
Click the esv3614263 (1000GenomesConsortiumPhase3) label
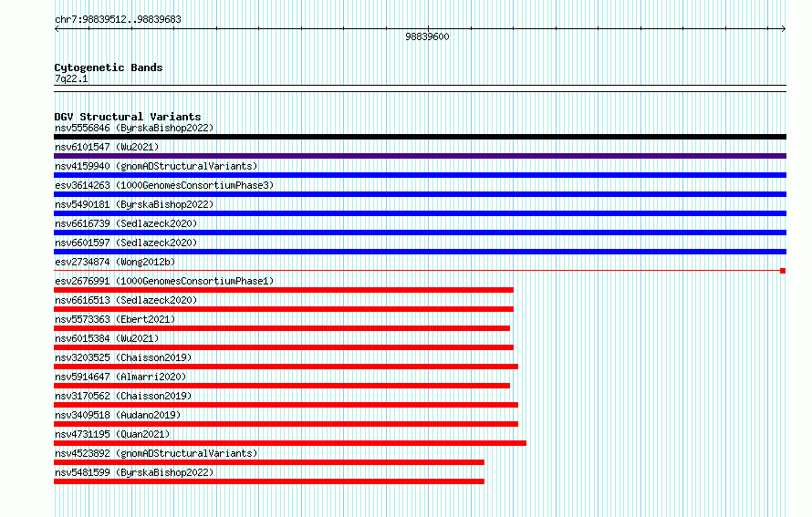click(164, 185)
